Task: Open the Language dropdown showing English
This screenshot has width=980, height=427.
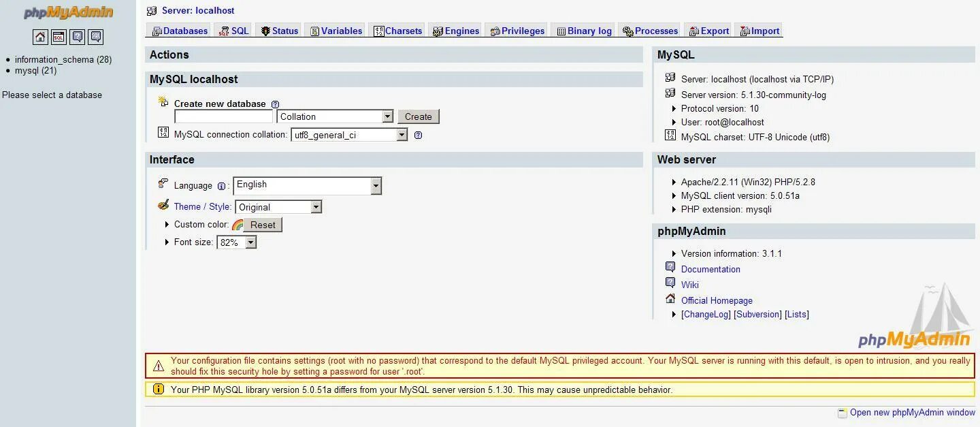Action: point(308,185)
